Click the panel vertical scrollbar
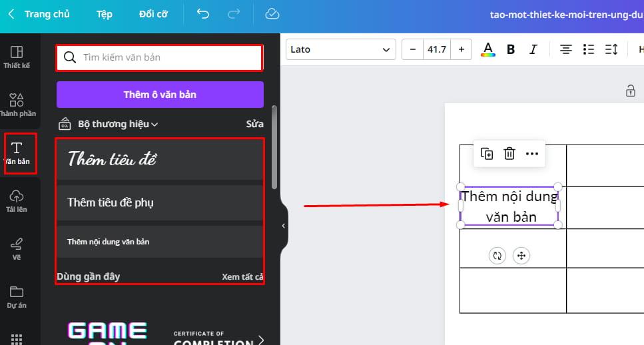 (x=274, y=147)
